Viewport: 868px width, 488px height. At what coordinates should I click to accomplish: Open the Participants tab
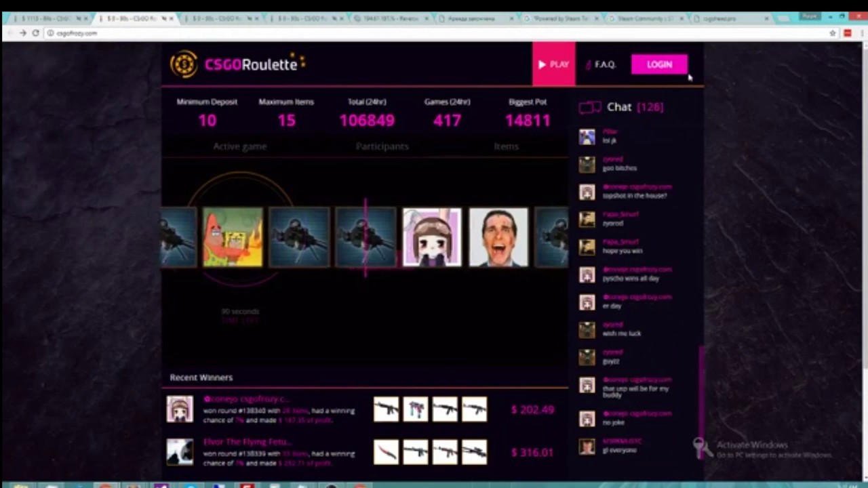[382, 146]
